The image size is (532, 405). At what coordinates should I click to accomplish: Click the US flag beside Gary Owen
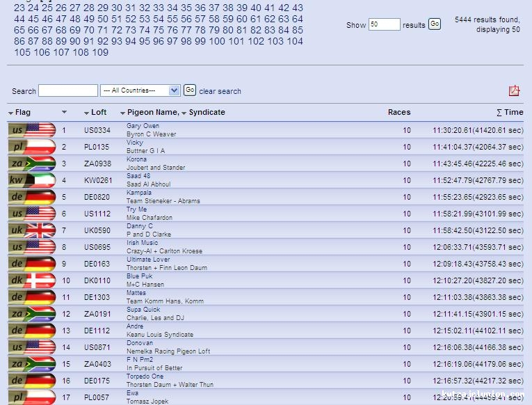click(32, 130)
